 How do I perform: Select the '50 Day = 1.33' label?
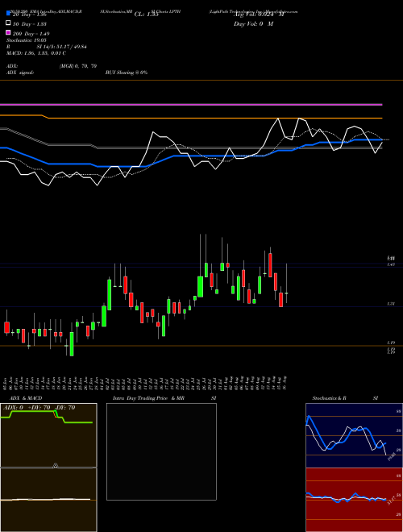coord(30,24)
